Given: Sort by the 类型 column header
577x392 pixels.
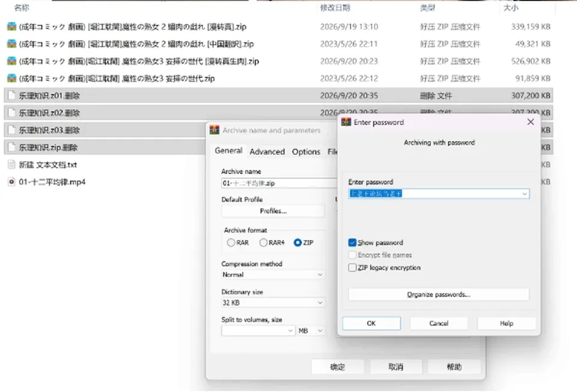Looking at the screenshot, I should pos(427,7).
